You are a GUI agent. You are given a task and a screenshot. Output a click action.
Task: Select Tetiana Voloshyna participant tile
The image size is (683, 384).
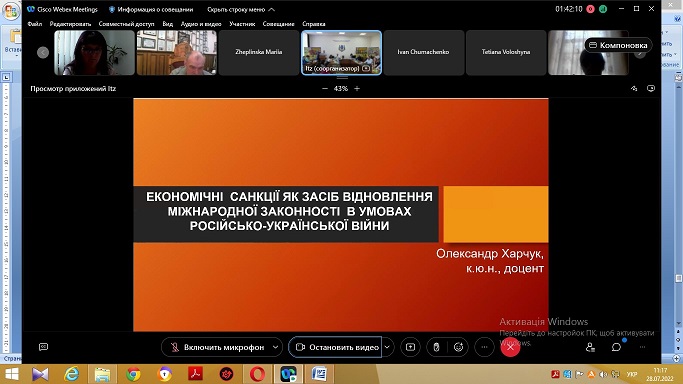(x=506, y=53)
